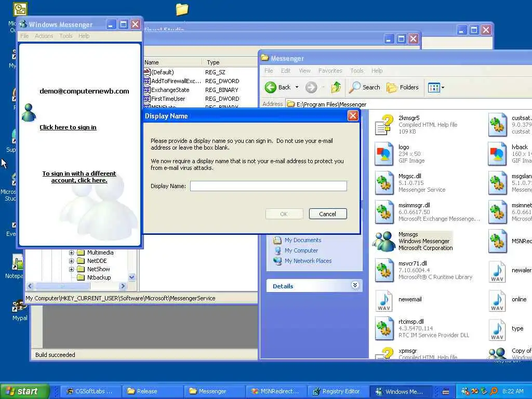This screenshot has height=399, width=532.
Task: Go Up one folder level in explorer
Action: click(x=336, y=87)
